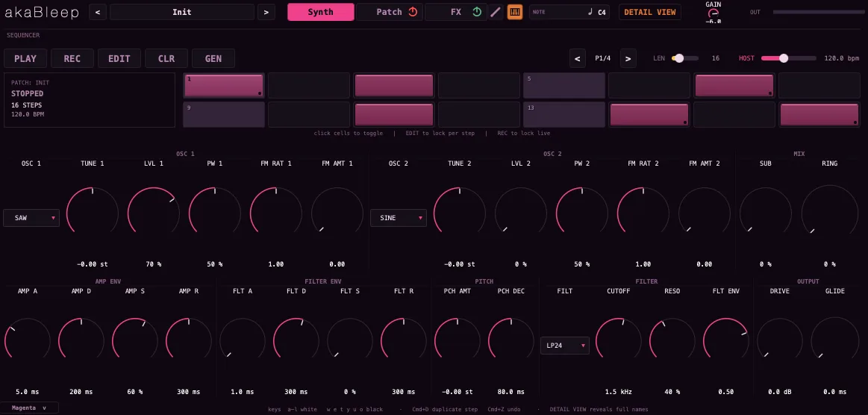This screenshot has width=868, height=415.
Task: Open the OSC 2 SINE waveform dropdown
Action: pyautogui.click(x=399, y=218)
